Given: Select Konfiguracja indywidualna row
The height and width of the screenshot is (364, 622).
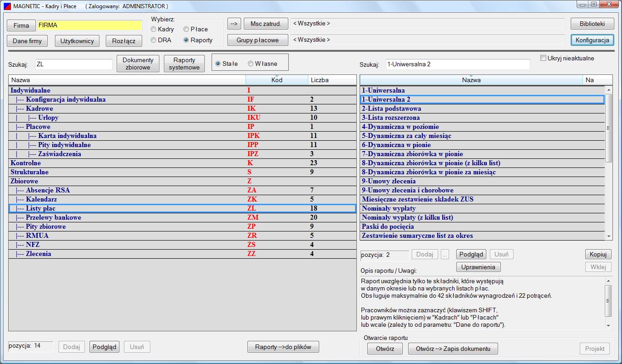Looking at the screenshot, I should click(x=182, y=99).
